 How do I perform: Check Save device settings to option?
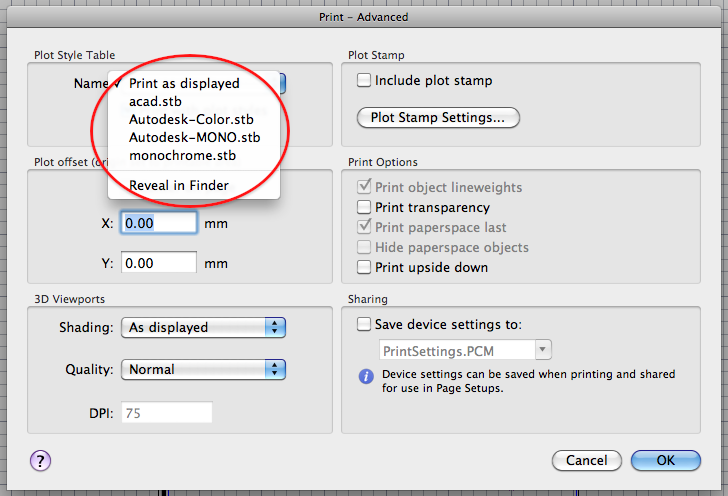(364, 324)
